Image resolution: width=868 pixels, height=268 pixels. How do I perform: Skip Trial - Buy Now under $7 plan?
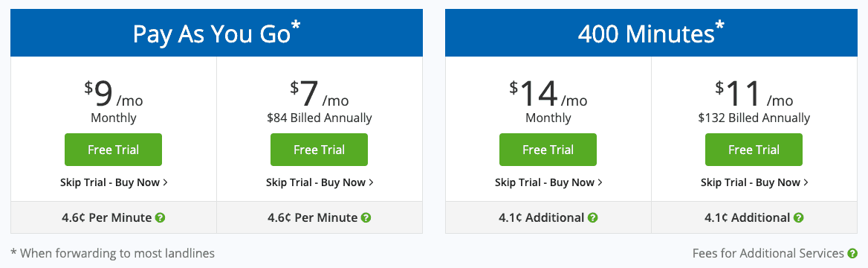pos(320,182)
